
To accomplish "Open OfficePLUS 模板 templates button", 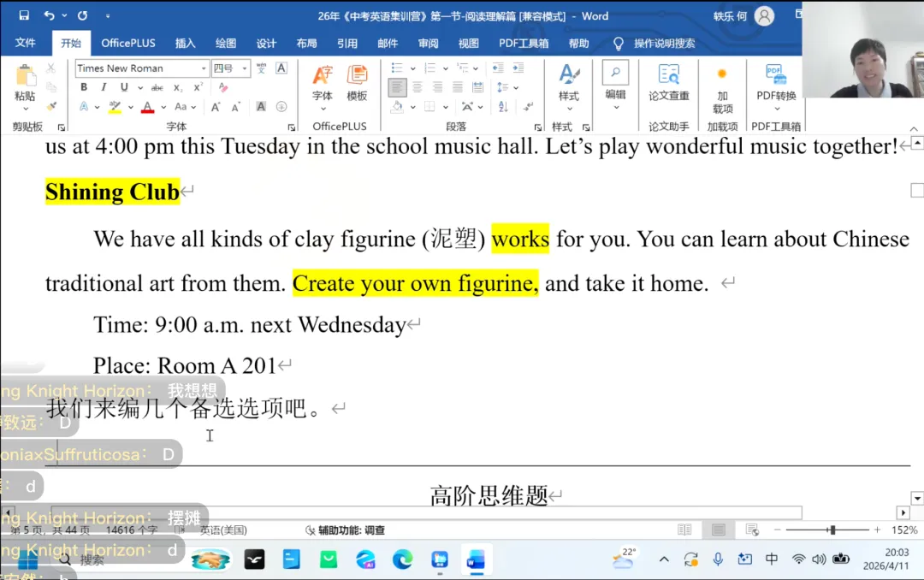I will point(357,84).
